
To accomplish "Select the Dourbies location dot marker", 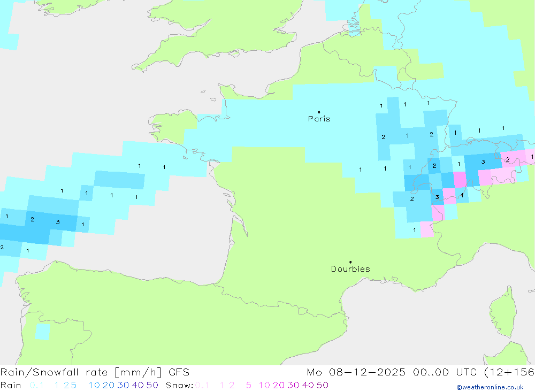I will 350,262.
